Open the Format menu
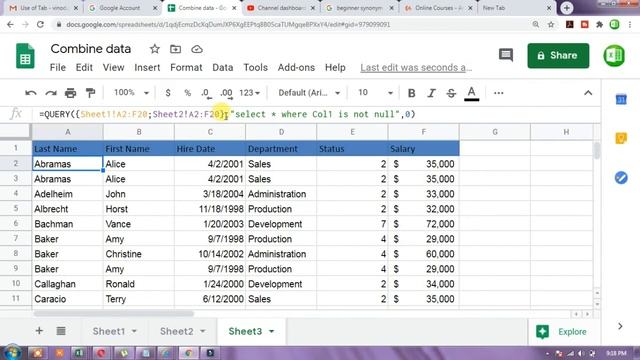Image resolution: width=640 pixels, height=360 pixels. [x=186, y=68]
